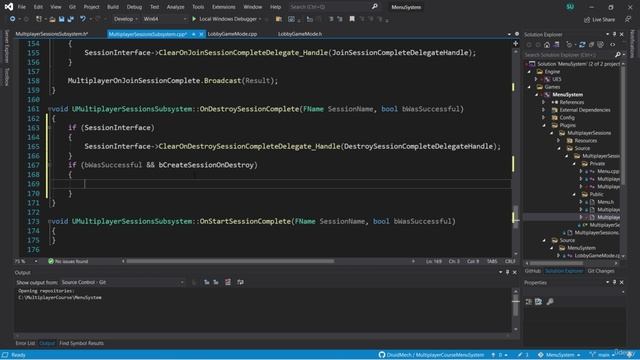Pin the Output panel
640x360 pixels.
(507, 272)
